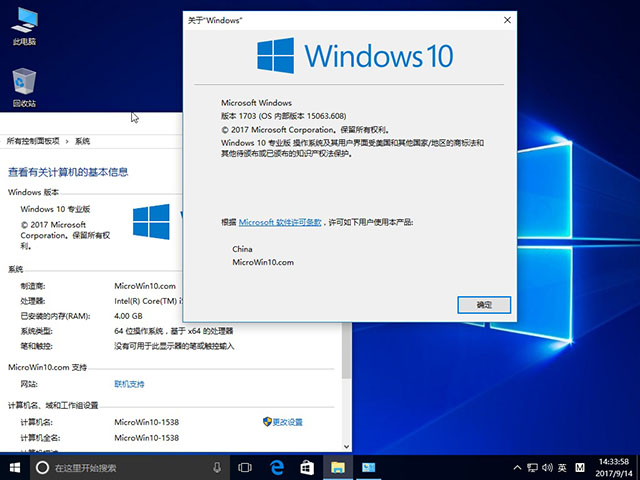Click the M input method tray icon
640x480 pixels.
pyautogui.click(x=580, y=467)
